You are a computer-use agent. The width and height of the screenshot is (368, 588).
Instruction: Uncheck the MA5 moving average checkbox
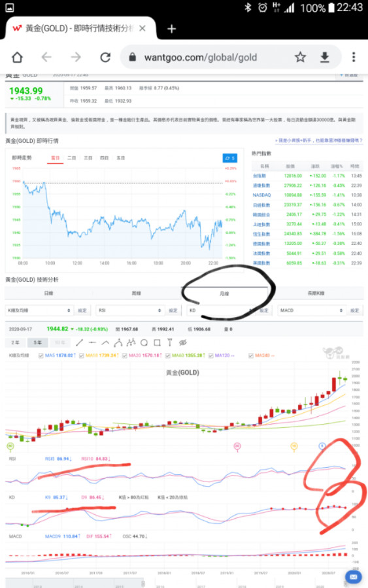click(41, 355)
